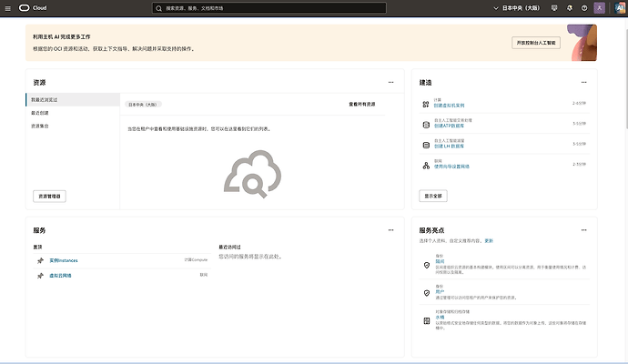This screenshot has height=364, width=628.
Task: Click the compute instance icon beside 创建虚拟机实例
Action: click(x=426, y=104)
